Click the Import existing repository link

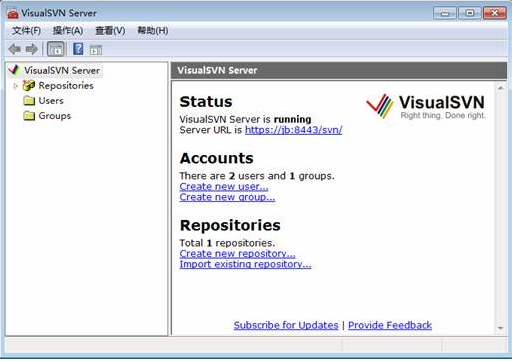point(245,264)
